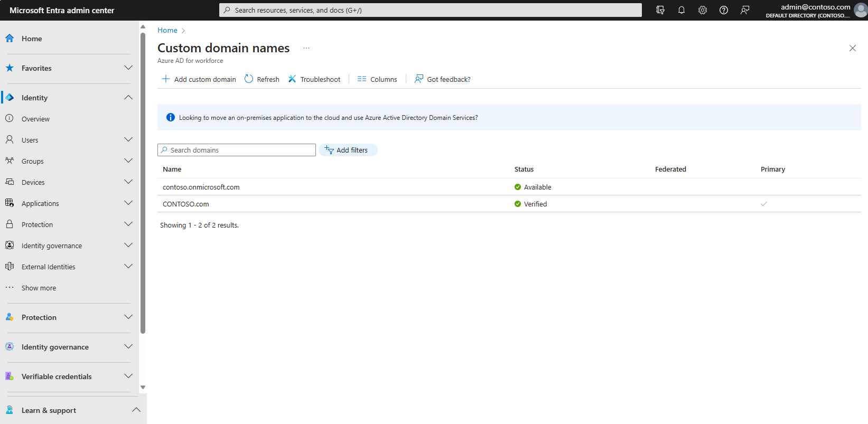This screenshot has width=868, height=424.
Task: Click sidebar scrollbar up arrow
Action: (x=143, y=26)
